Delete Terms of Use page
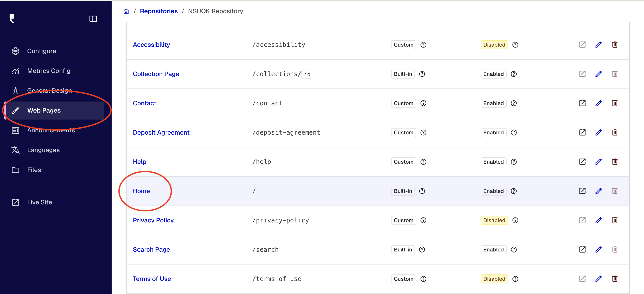This screenshot has height=294, width=644. point(615,279)
